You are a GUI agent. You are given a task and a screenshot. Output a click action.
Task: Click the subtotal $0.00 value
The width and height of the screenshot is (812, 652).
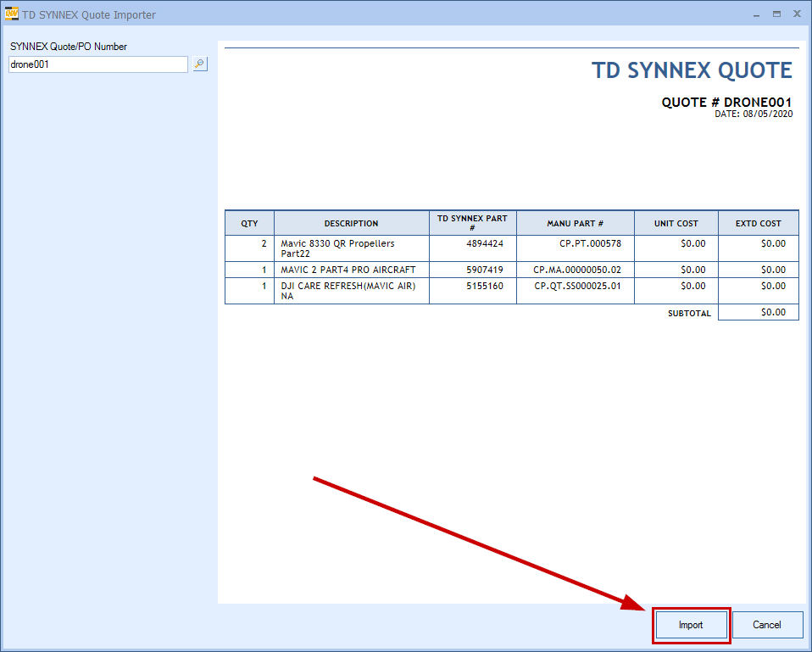tap(773, 312)
